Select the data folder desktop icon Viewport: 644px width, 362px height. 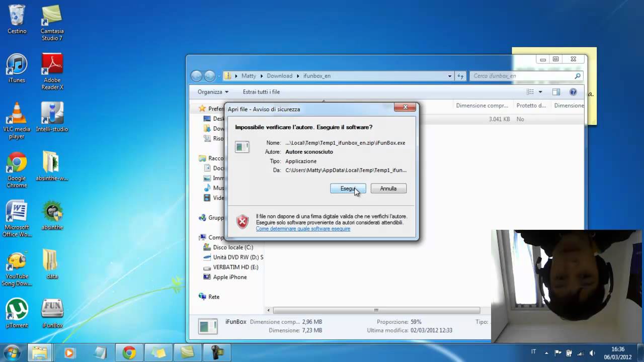(x=52, y=264)
